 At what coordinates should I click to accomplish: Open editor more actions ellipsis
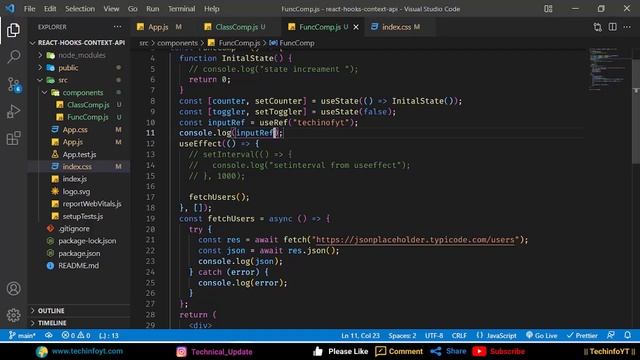click(627, 27)
